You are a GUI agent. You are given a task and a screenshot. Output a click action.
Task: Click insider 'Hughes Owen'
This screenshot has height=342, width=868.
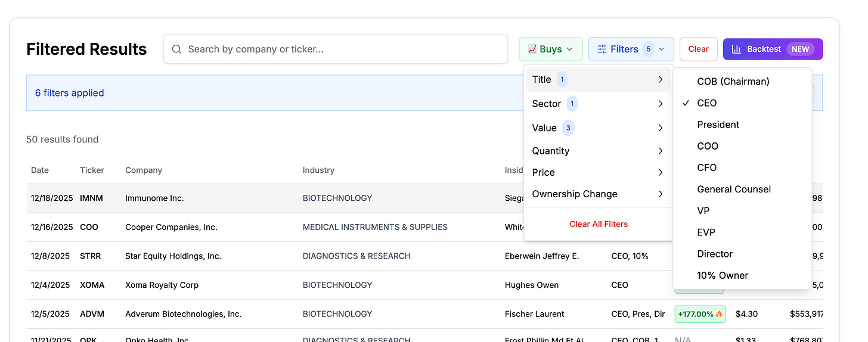point(532,285)
